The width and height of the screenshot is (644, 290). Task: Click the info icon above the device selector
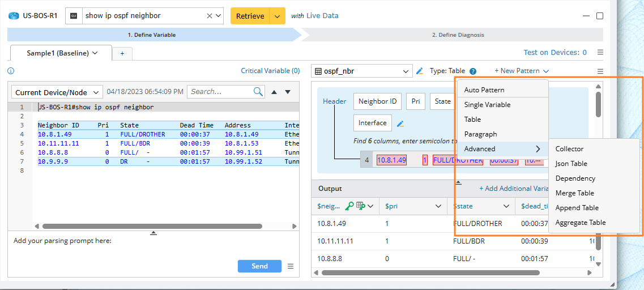(x=11, y=71)
